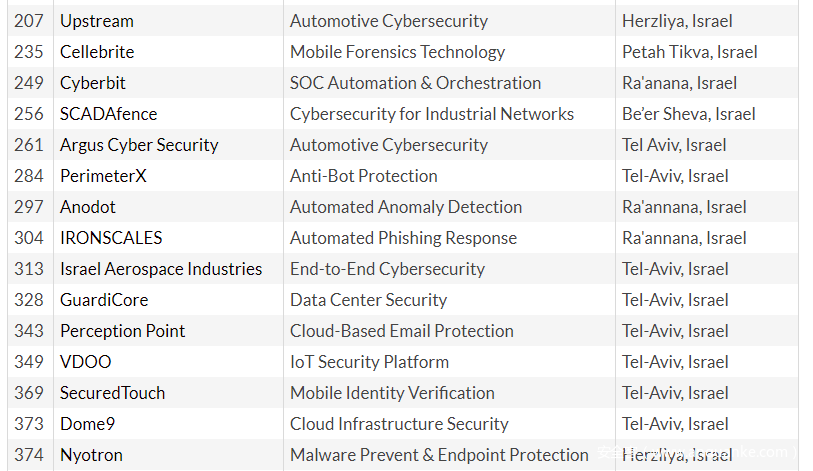Select the IRONSCALES company entry
This screenshot has width=813, height=471.
pyautogui.click(x=111, y=238)
